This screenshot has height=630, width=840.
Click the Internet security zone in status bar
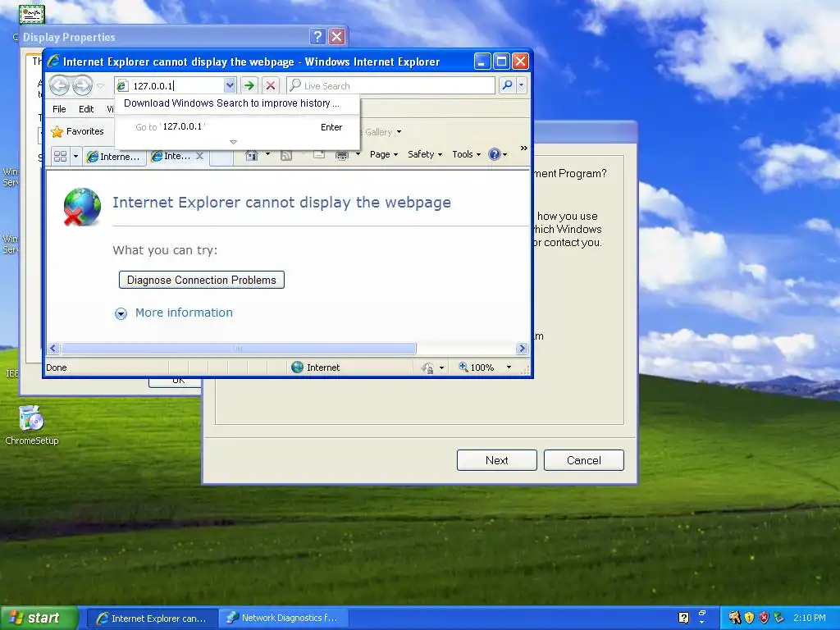tap(316, 367)
